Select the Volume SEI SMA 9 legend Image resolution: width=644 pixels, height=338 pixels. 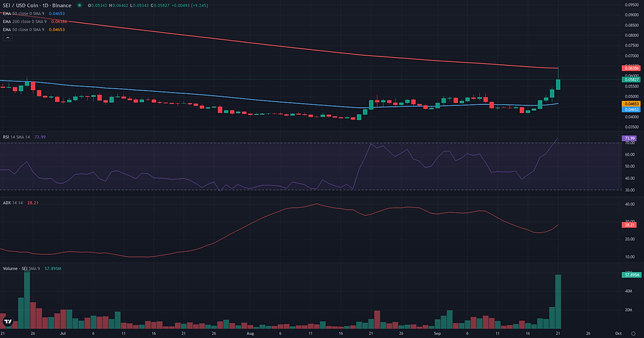(x=21, y=268)
